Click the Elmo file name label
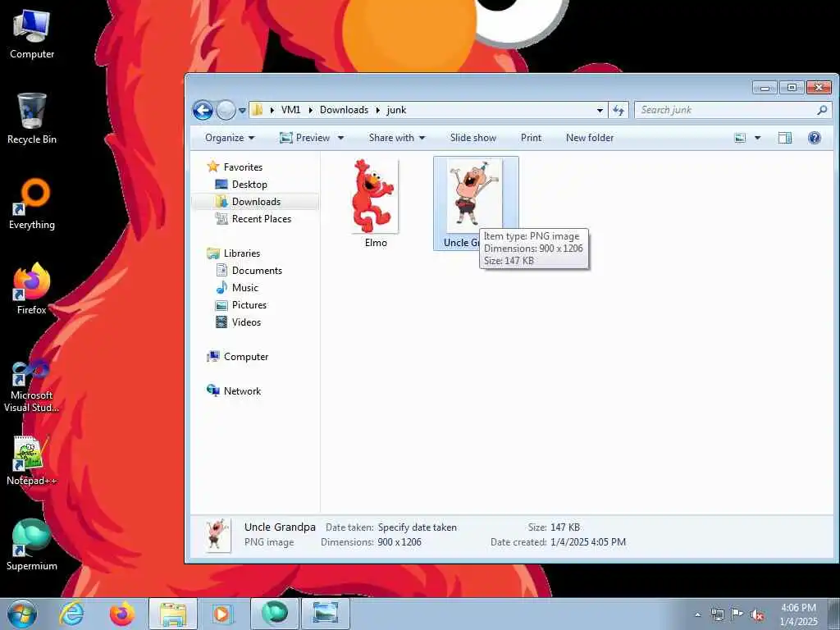840x630 pixels. pyautogui.click(x=376, y=243)
